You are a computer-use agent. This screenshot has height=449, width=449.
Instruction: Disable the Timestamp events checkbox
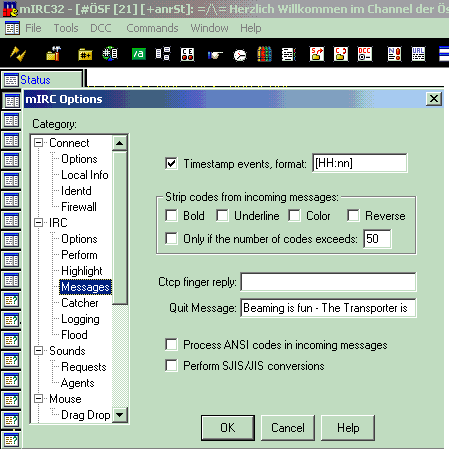pos(171,163)
